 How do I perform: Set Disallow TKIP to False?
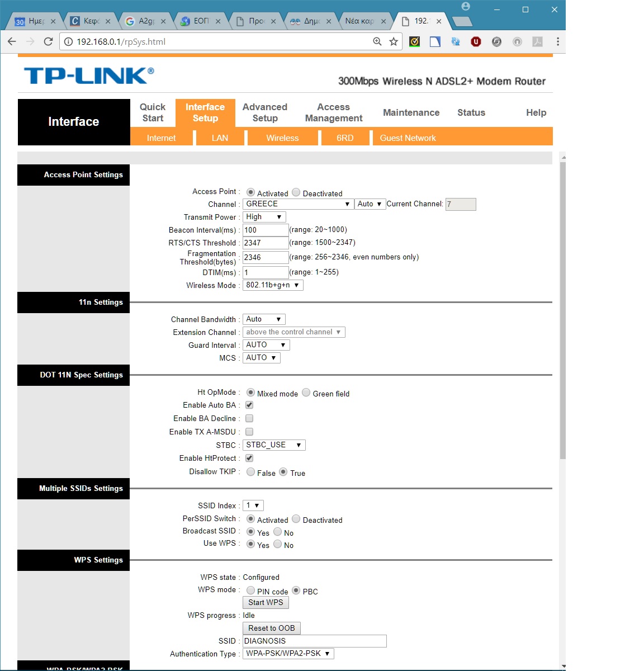point(250,472)
